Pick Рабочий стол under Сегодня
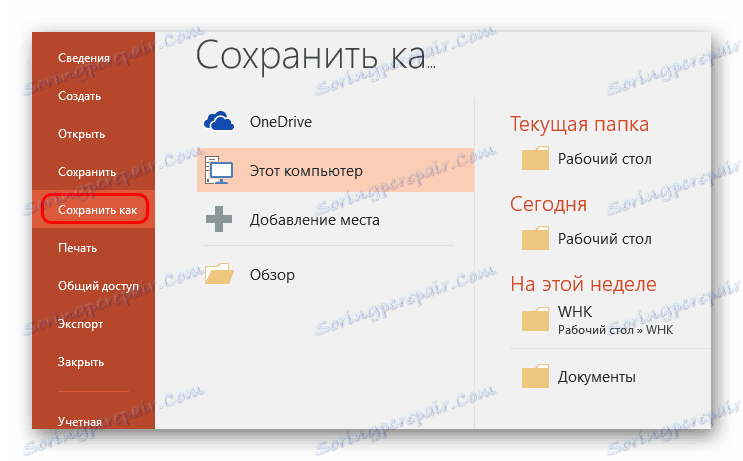 click(x=604, y=239)
